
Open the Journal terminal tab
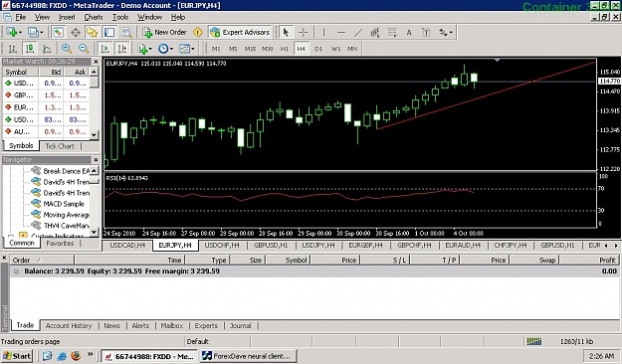click(x=241, y=325)
